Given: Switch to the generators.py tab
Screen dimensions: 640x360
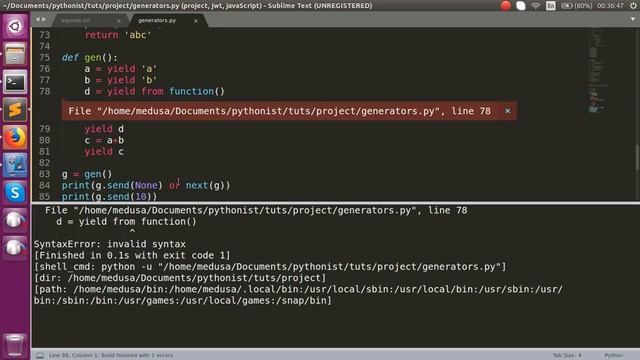Looking at the screenshot, I should (157, 20).
